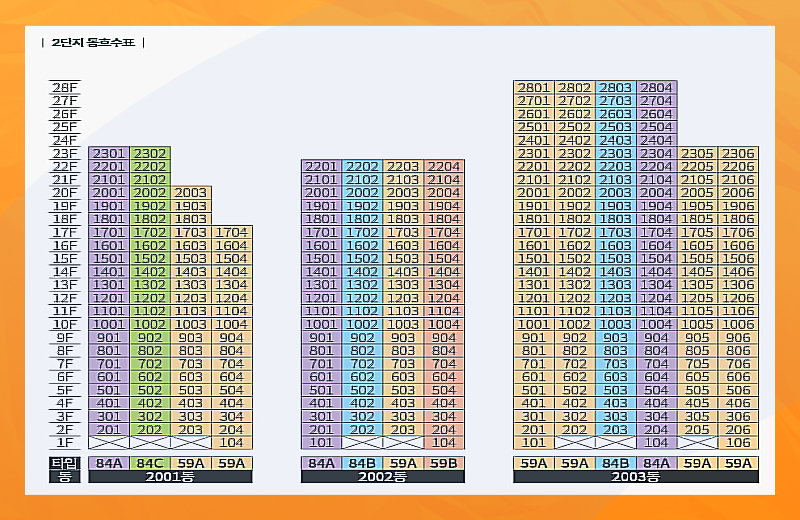
Task: Click the 12F floor label
Action: 65,298
